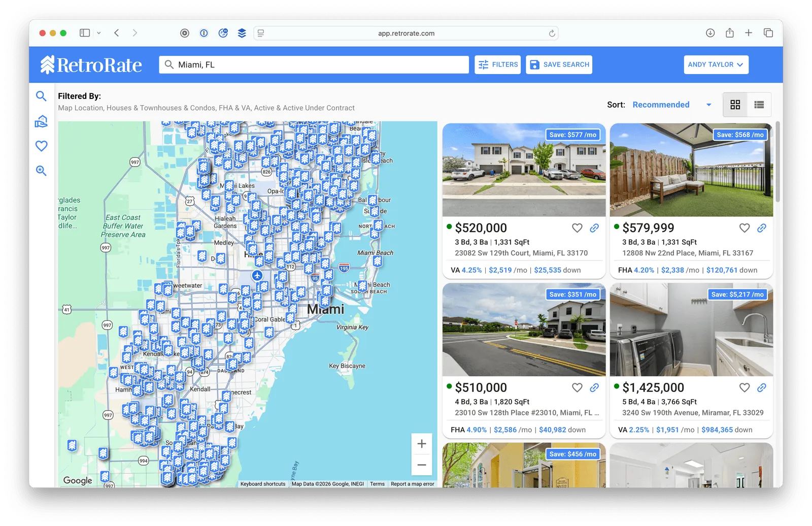Switch to list view
Screen dimensions: 812x526
click(x=759, y=105)
